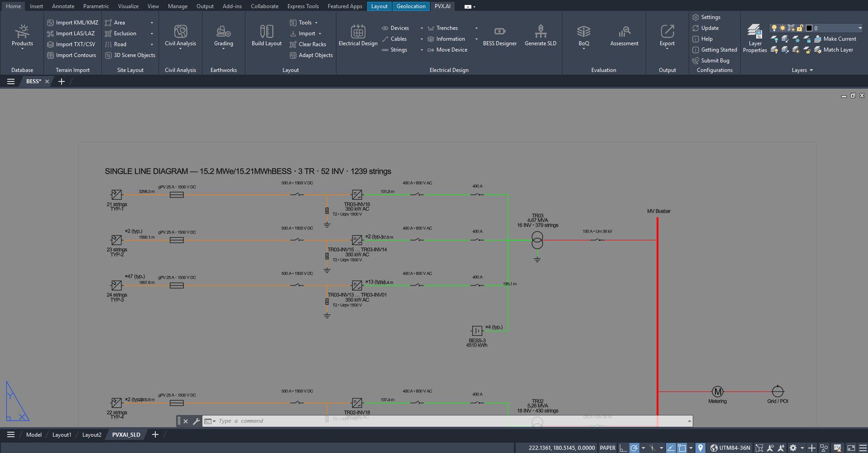Screen dimensions: 868x453
Task: Expand the Layers panel title arrow
Action: pos(811,71)
